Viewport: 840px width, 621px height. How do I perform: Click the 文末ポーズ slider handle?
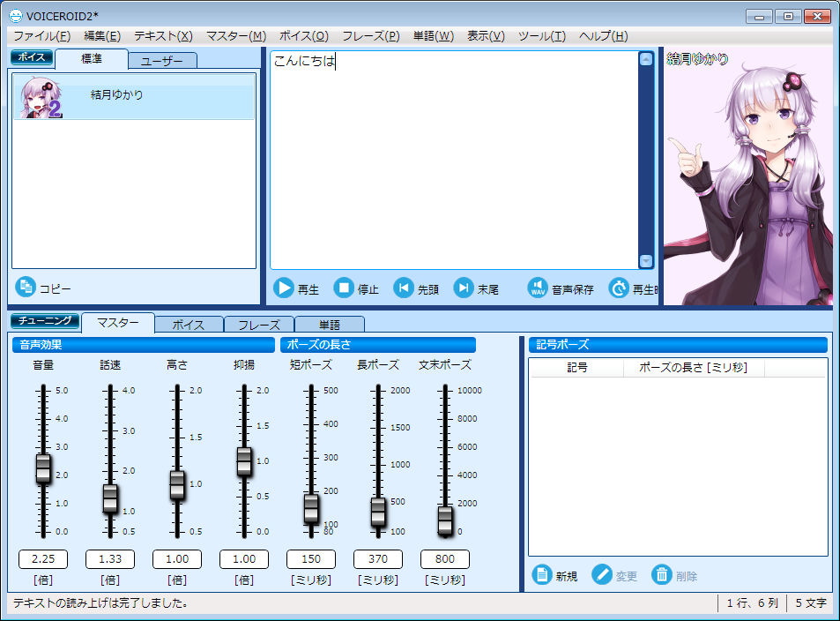pyautogui.click(x=445, y=520)
